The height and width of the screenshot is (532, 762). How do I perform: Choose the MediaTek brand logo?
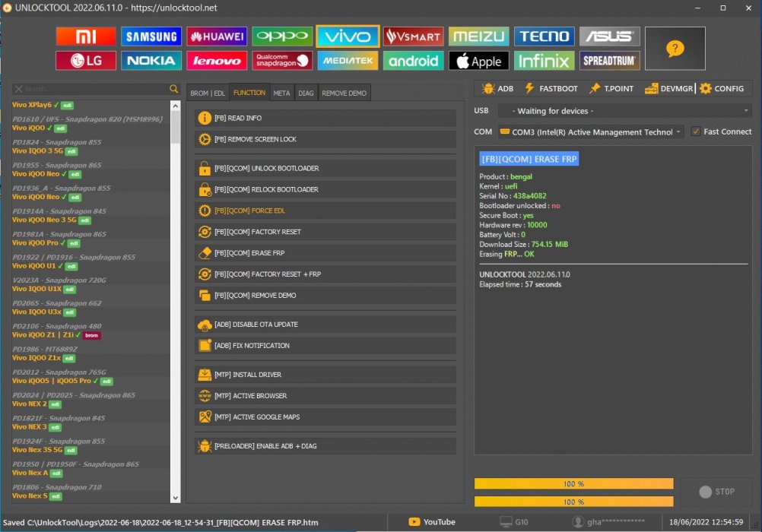click(348, 61)
